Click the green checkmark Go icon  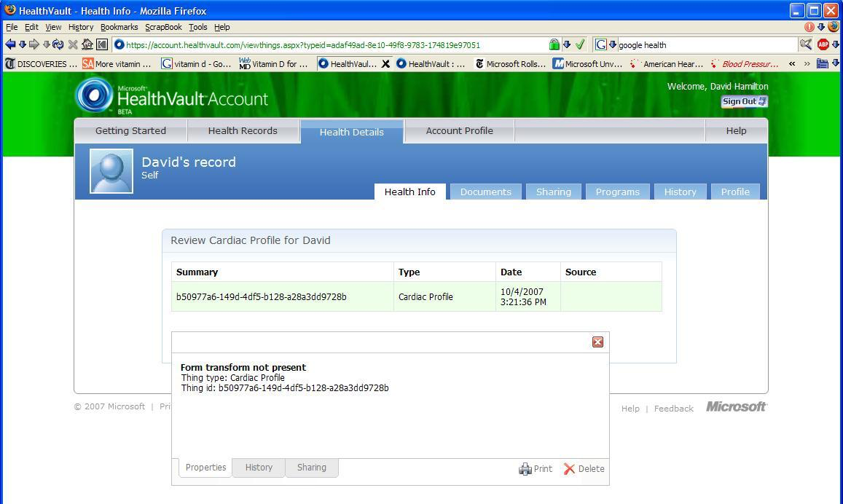580,44
